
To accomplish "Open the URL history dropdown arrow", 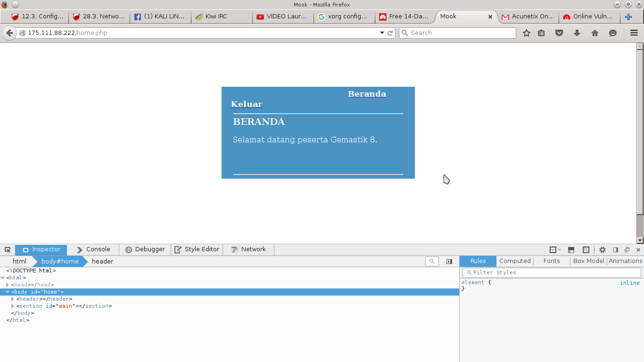I will coord(382,33).
